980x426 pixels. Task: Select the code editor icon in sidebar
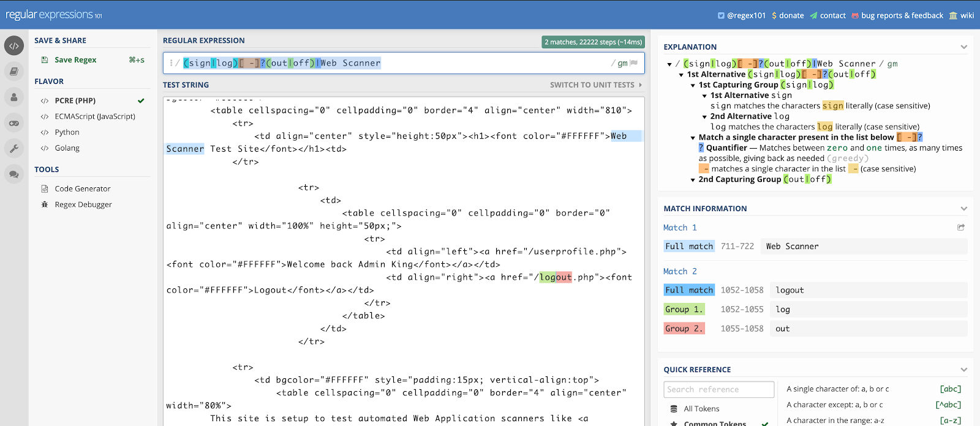(14, 46)
